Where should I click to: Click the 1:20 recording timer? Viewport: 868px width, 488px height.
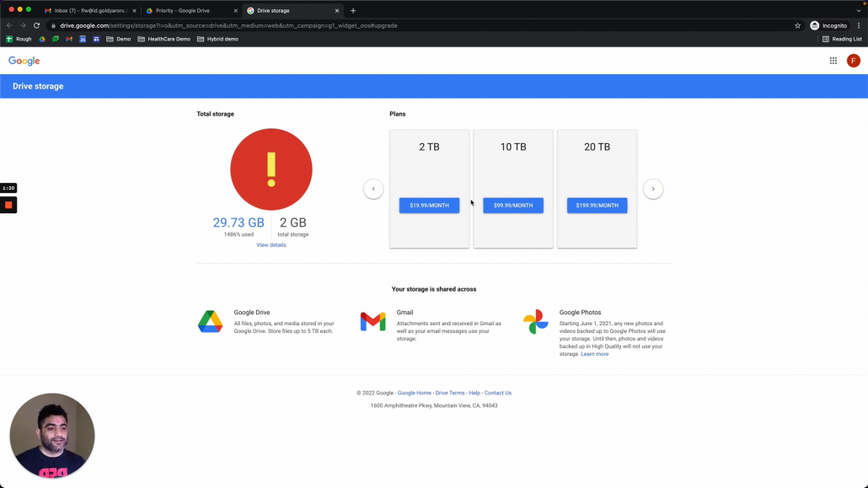pyautogui.click(x=8, y=188)
